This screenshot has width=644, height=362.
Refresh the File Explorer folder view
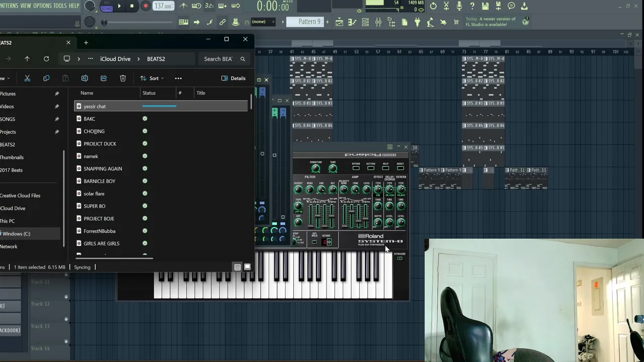click(x=46, y=59)
